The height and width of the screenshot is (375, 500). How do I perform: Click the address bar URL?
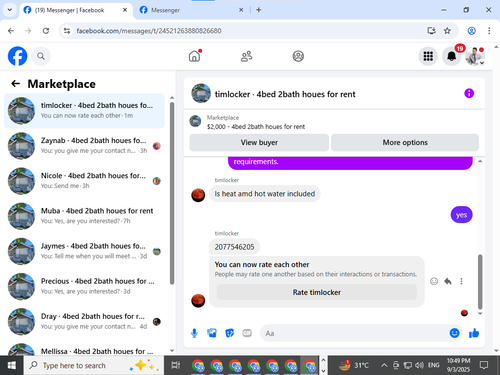[x=149, y=31]
